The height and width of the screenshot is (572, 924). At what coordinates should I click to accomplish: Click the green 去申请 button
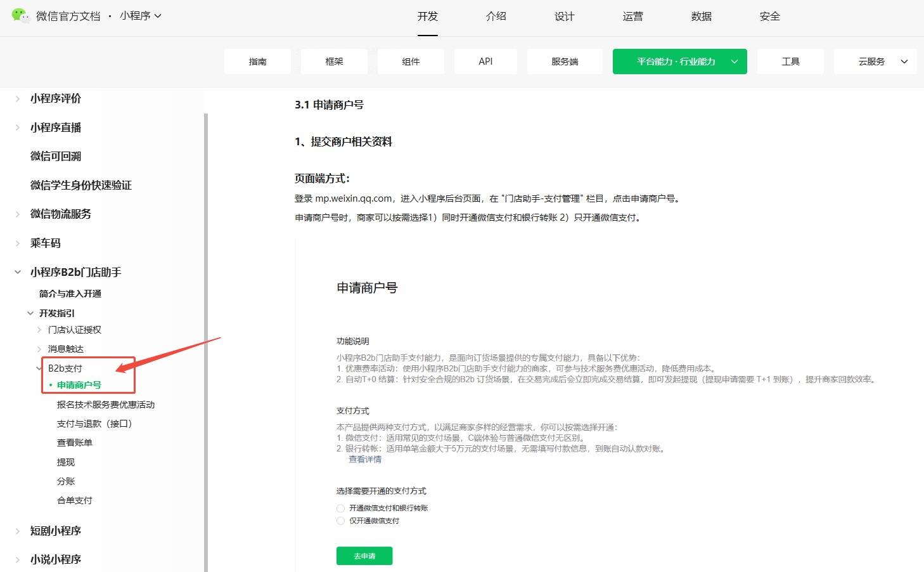pyautogui.click(x=364, y=556)
